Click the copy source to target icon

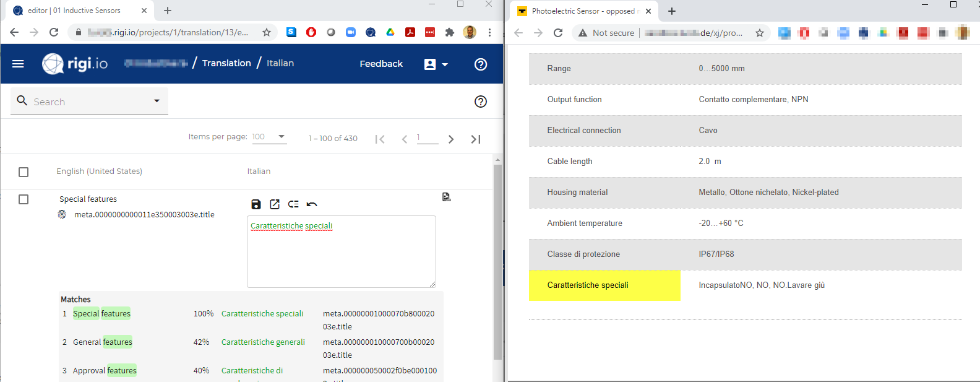(x=293, y=204)
